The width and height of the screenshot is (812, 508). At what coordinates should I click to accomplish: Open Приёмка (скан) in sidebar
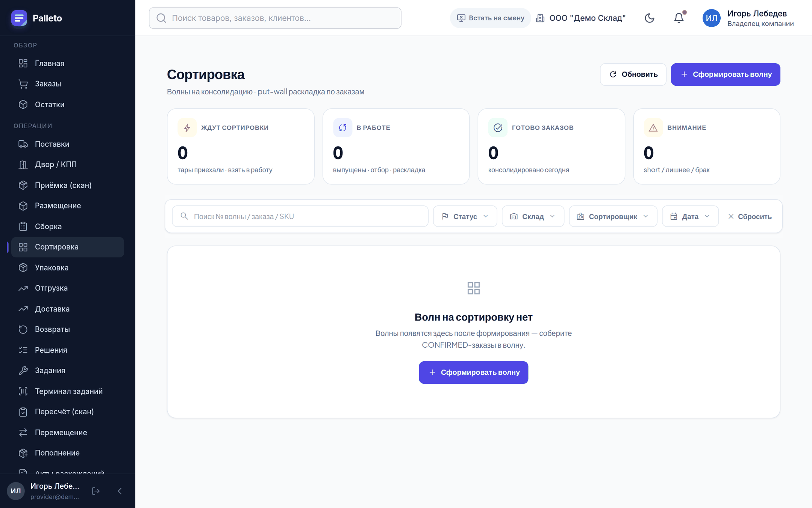[68, 185]
